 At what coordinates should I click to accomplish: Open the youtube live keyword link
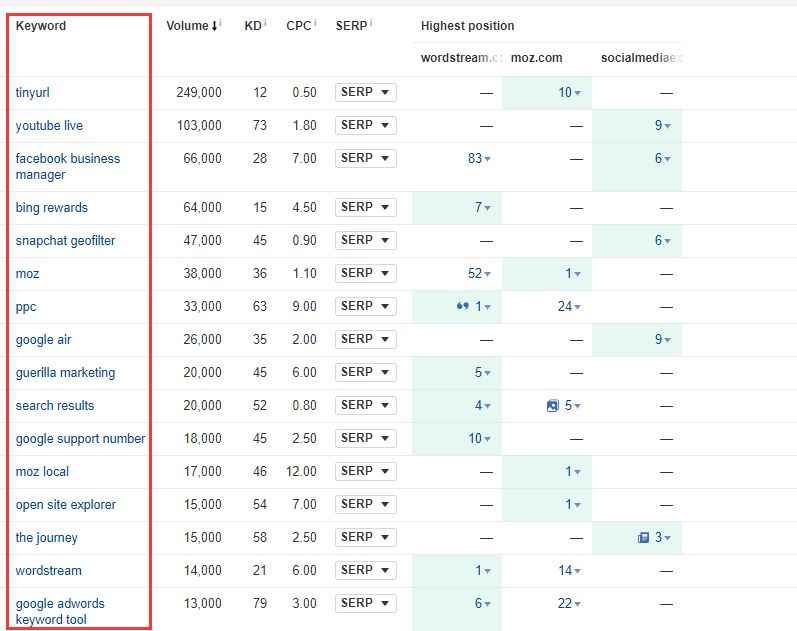click(49, 125)
